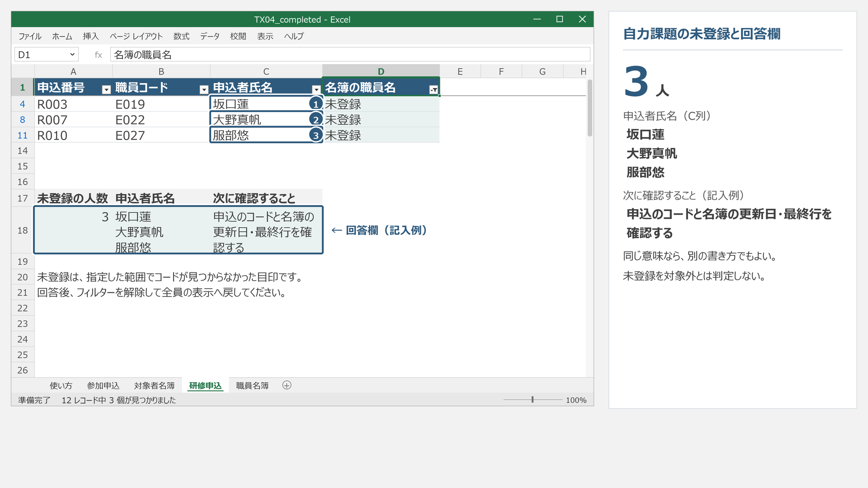Open the 職員コード filter dropdown
This screenshot has height=488, width=868.
click(204, 89)
